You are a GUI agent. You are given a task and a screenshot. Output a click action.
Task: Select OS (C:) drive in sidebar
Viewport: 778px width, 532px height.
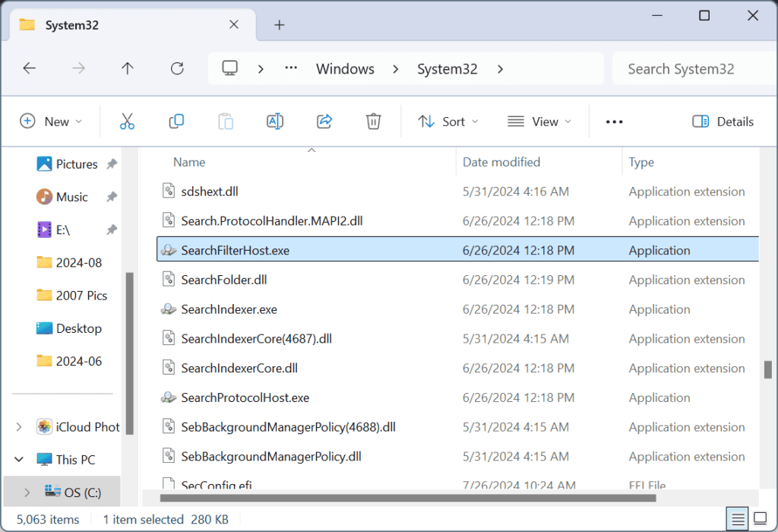pyautogui.click(x=62, y=492)
